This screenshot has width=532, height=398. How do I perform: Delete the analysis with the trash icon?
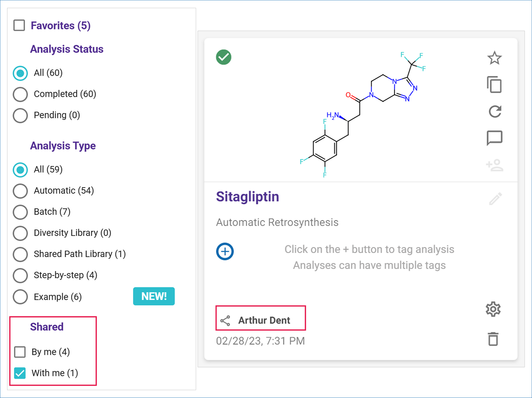coord(493,339)
